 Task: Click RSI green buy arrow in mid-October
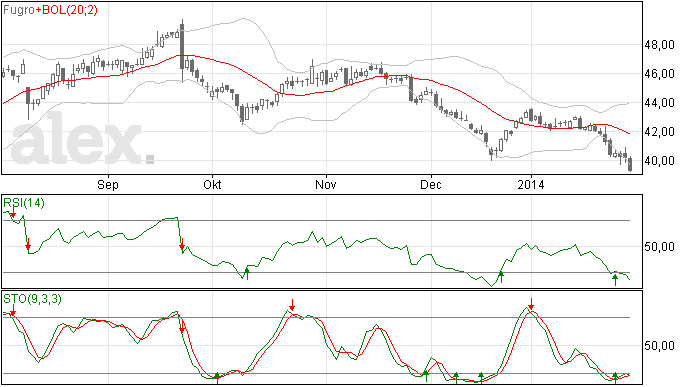click(x=247, y=273)
